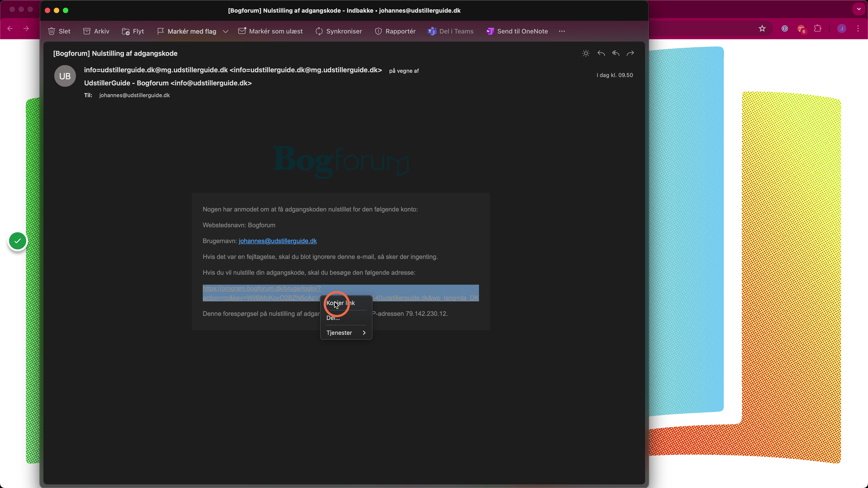Go forward in the browser window
This screenshot has width=868, height=488.
[26, 29]
